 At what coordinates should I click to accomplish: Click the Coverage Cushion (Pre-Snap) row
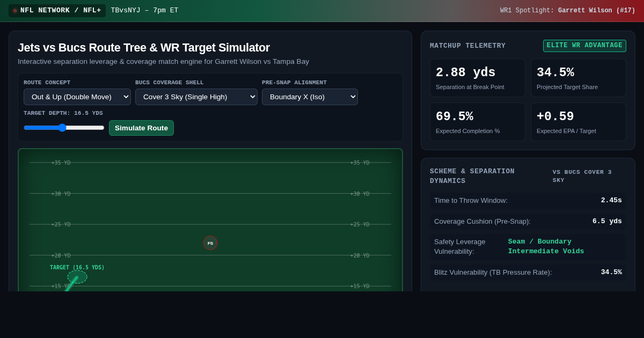click(528, 221)
